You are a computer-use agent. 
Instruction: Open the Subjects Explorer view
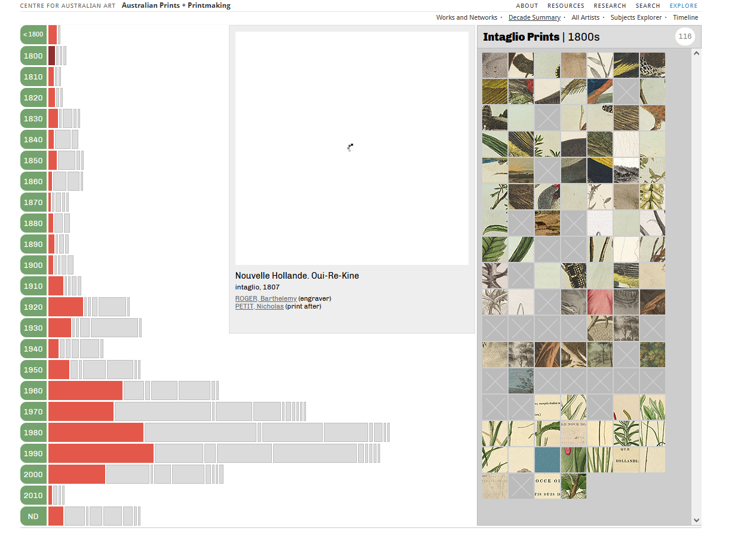tap(636, 17)
